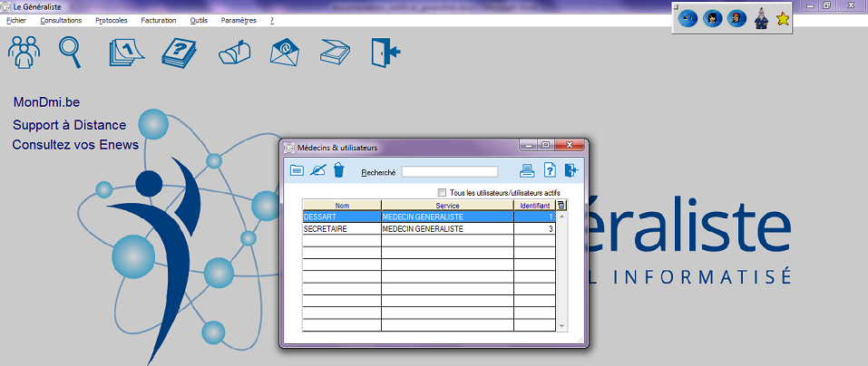Click in the Recherché search field
Screen dimensions: 868x366
(450, 172)
